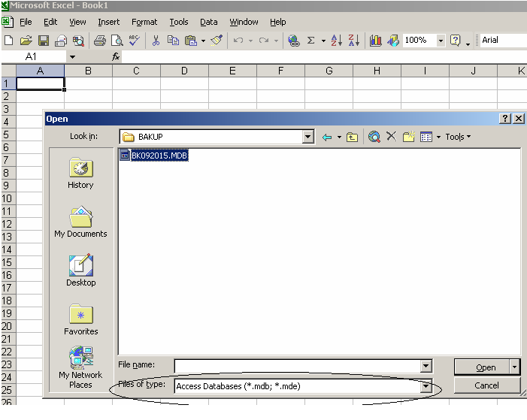
Task: Click the Insert Function fx icon
Action: coord(116,57)
